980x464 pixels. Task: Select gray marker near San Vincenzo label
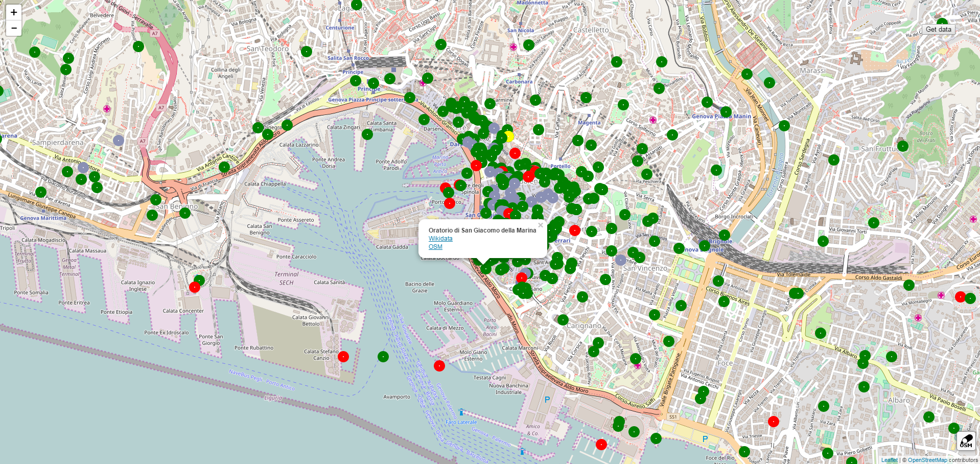[x=621, y=260]
